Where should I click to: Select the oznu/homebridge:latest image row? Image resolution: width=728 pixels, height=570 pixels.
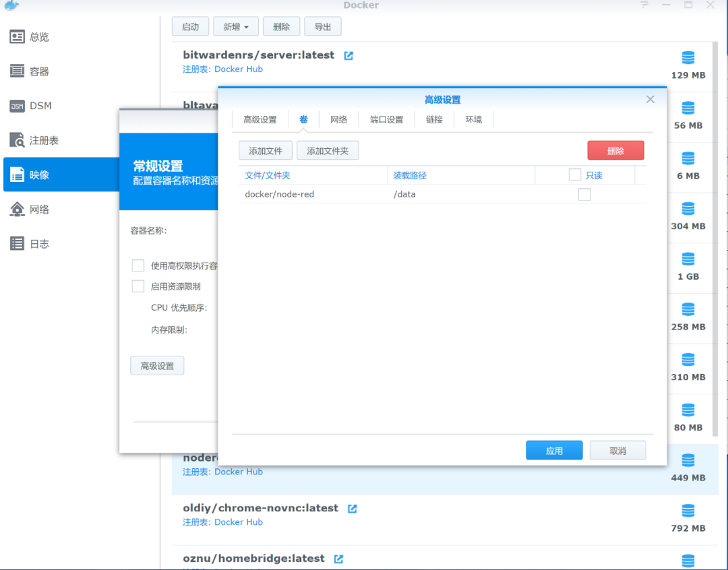point(444,559)
